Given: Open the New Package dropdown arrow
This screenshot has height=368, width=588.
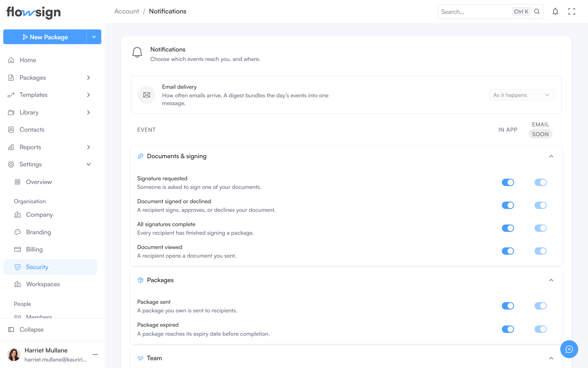Looking at the screenshot, I should point(94,37).
